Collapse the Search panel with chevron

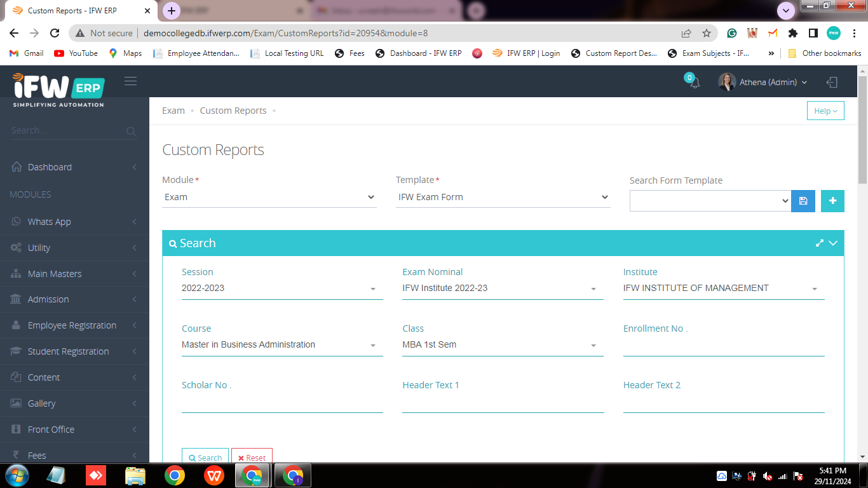(x=833, y=243)
